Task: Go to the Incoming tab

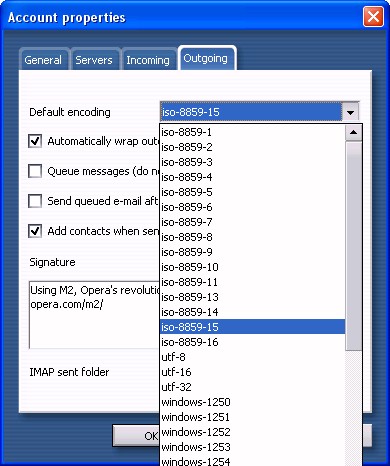Action: [x=148, y=60]
